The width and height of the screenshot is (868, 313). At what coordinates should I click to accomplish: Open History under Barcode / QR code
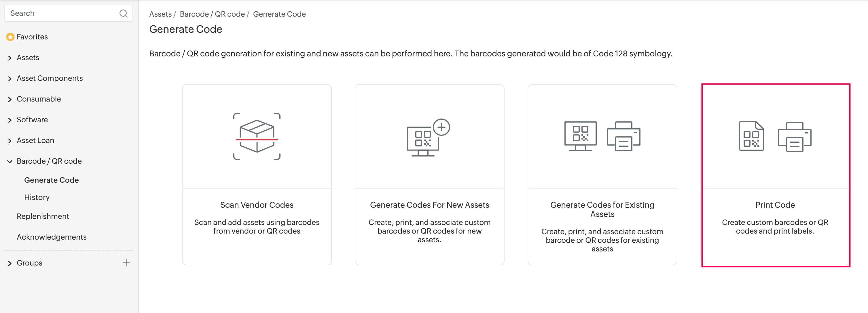coord(37,197)
